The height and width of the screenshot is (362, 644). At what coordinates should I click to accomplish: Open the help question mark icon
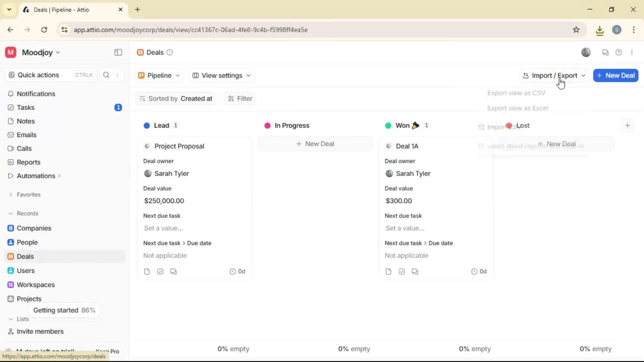coord(619,52)
